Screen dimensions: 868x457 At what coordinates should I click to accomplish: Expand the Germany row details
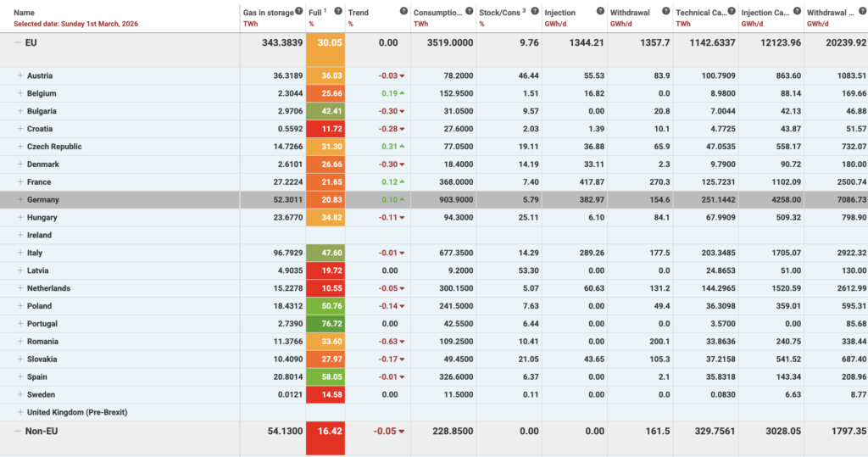(x=20, y=199)
